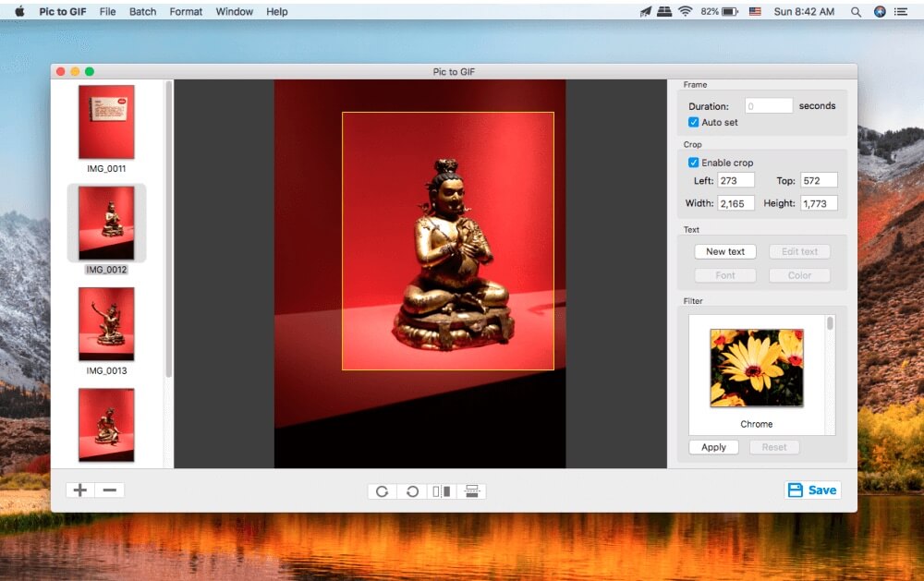Open the Batch menu

click(x=142, y=11)
